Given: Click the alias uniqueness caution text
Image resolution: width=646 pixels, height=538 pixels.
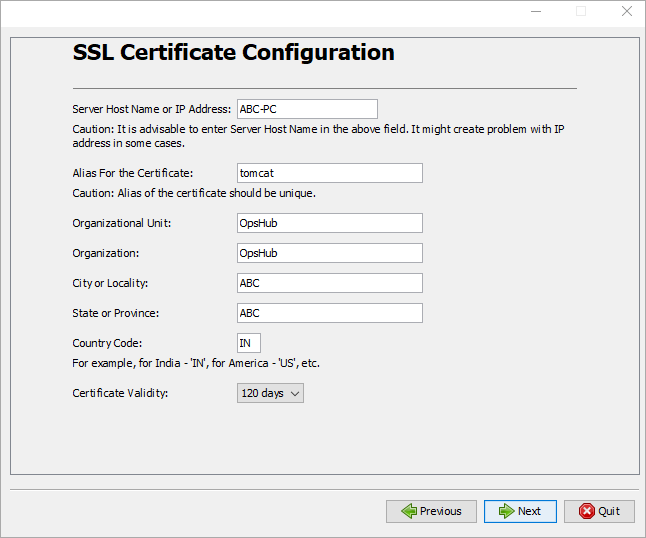Looking at the screenshot, I should pos(194,193).
